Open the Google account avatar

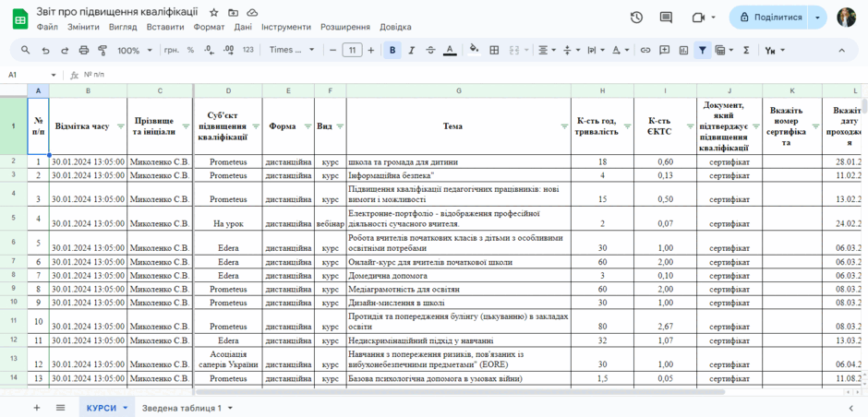(x=847, y=18)
